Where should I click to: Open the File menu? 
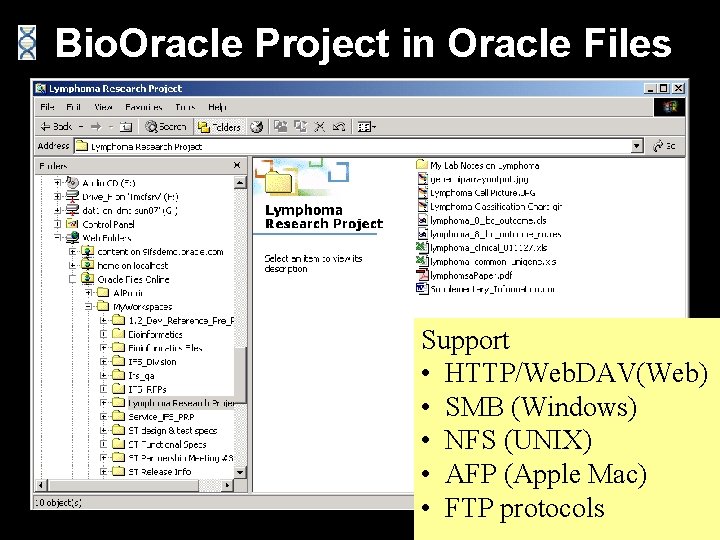(x=47, y=107)
